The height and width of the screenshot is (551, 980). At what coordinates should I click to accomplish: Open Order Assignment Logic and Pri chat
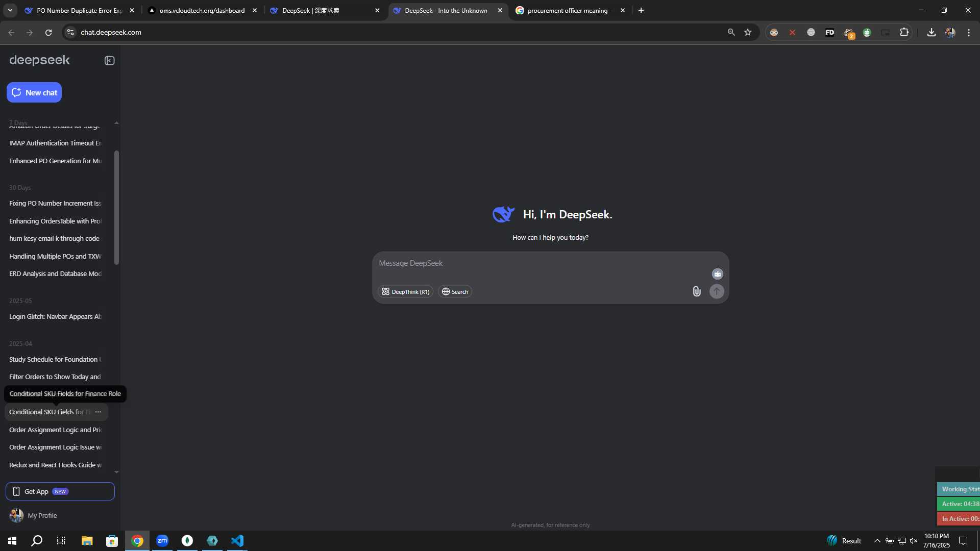click(x=55, y=430)
